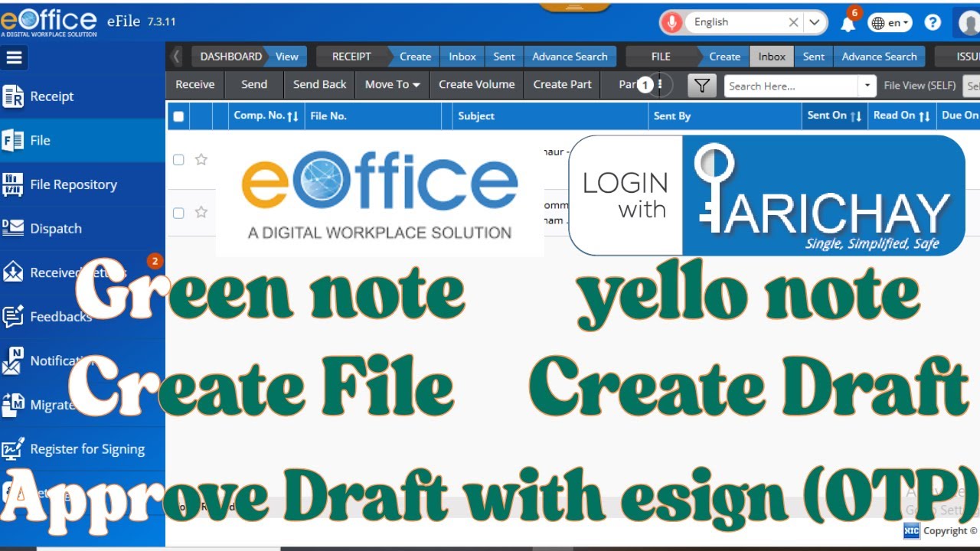Click the help question mark icon
Screen dimensions: 980x551
point(933,22)
